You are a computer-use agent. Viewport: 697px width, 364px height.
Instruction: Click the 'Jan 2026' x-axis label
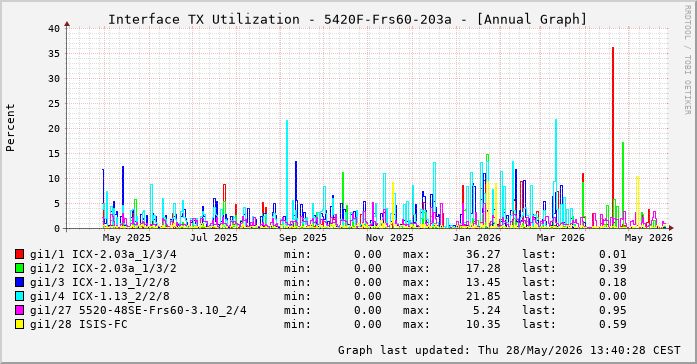(x=477, y=238)
